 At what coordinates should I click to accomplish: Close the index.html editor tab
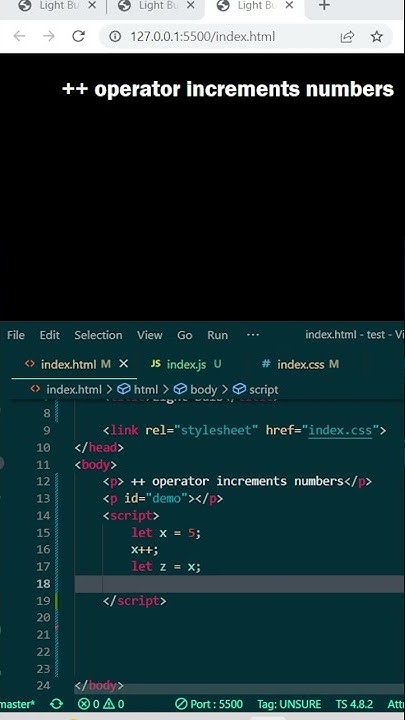coord(124,364)
